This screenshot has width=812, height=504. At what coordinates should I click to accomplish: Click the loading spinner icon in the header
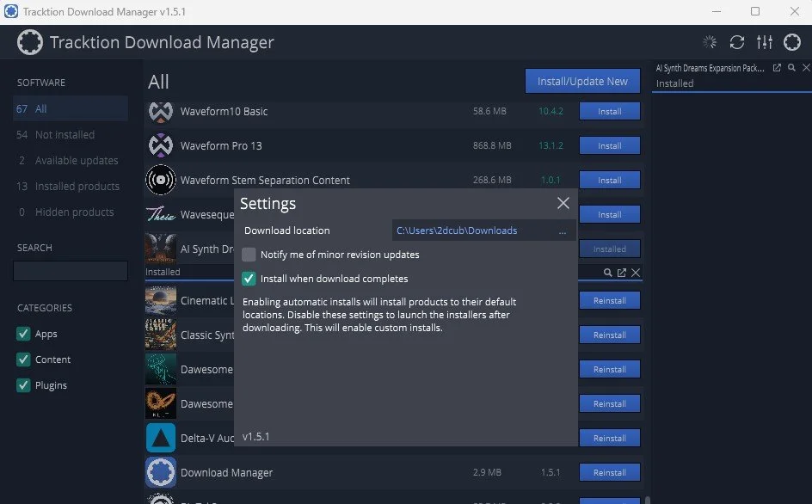point(710,42)
